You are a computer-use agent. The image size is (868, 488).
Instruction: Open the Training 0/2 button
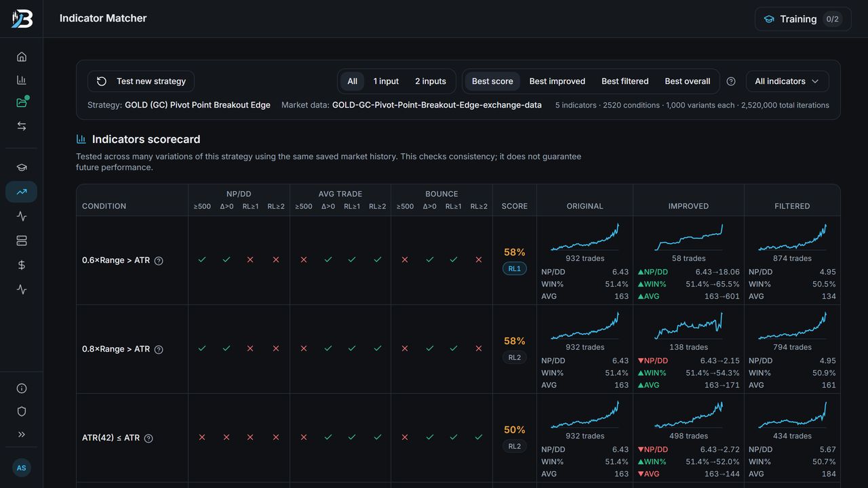pos(803,19)
